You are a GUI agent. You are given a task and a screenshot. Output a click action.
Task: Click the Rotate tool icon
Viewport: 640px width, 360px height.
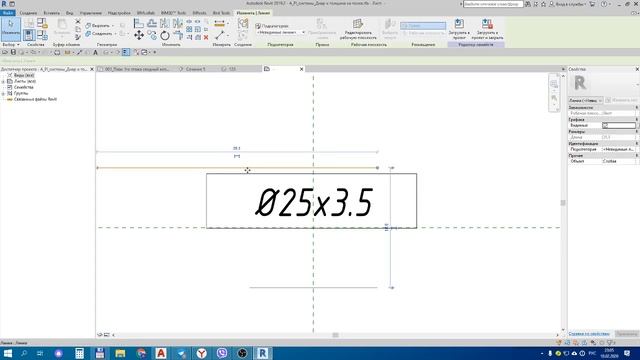click(165, 36)
